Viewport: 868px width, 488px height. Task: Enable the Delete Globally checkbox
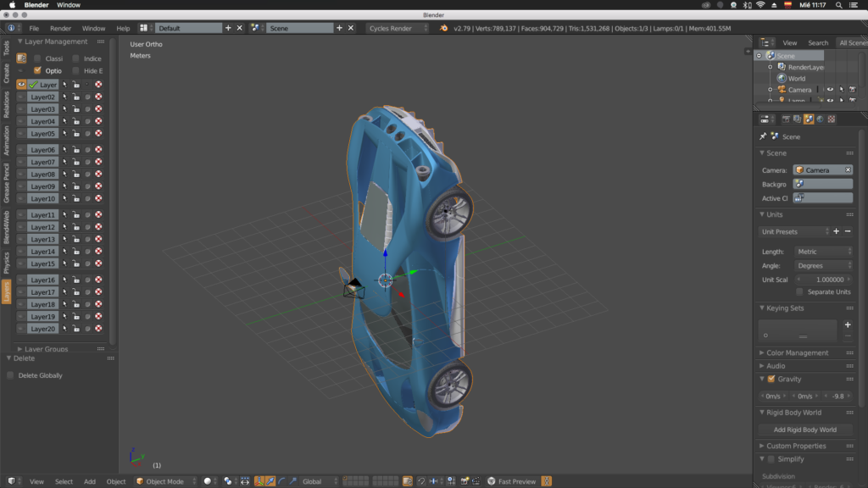(x=12, y=375)
